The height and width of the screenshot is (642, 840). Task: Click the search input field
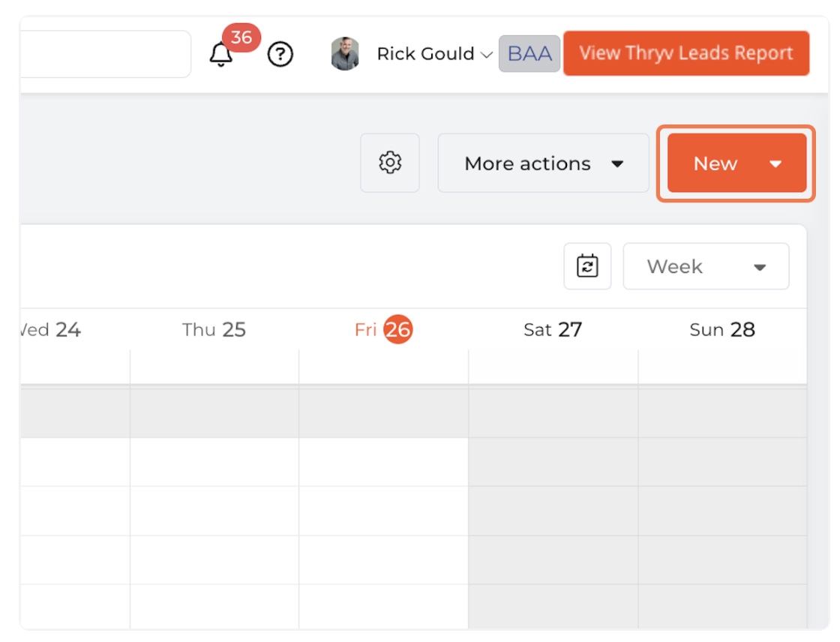coord(106,53)
